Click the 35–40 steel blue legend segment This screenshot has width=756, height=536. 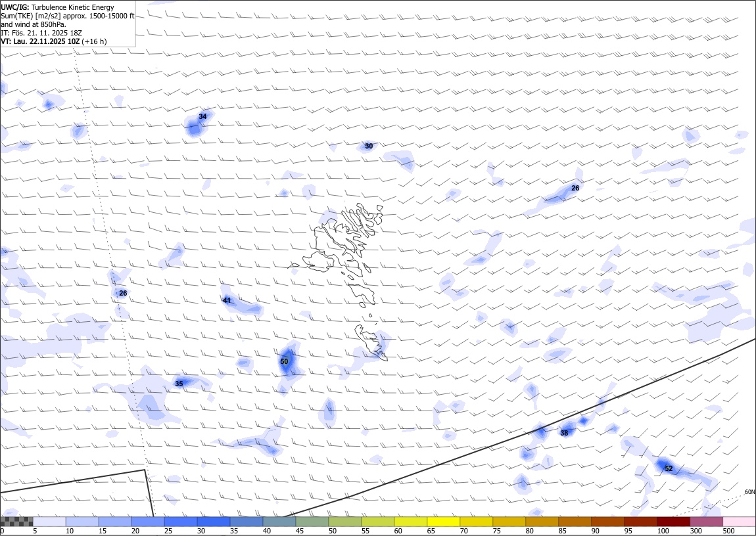pos(247,522)
